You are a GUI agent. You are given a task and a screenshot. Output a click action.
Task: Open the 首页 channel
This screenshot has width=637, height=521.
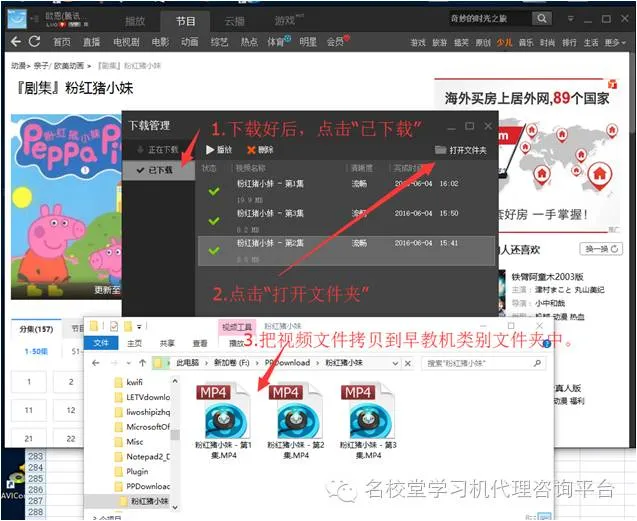(62, 42)
